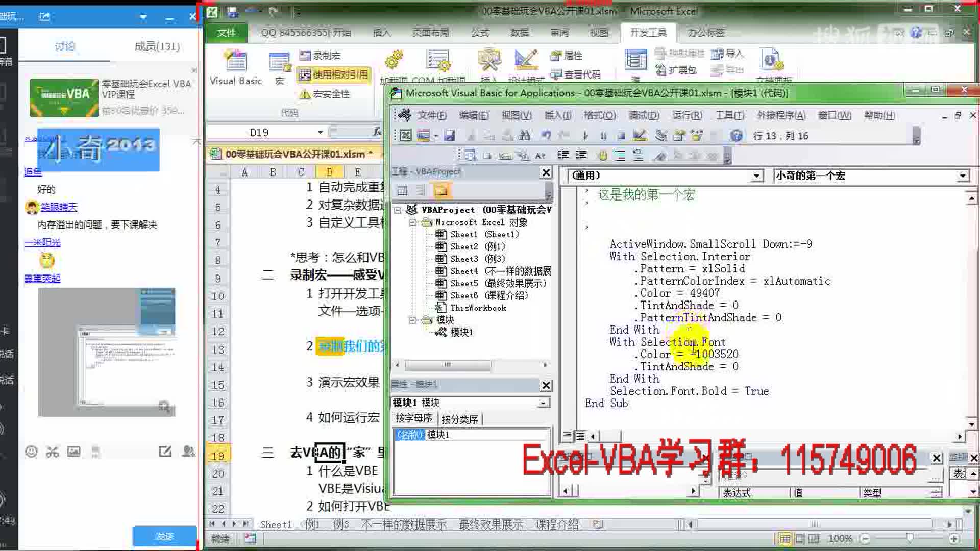
Task: Toggle 设计模式 (Design Mode) on the ribbon
Action: pyautogui.click(x=526, y=64)
